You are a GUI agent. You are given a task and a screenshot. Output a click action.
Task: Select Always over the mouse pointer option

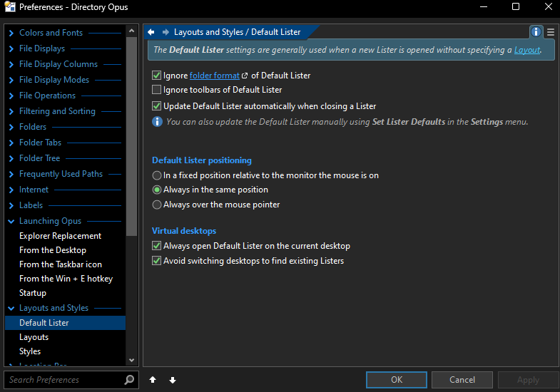[x=157, y=205]
